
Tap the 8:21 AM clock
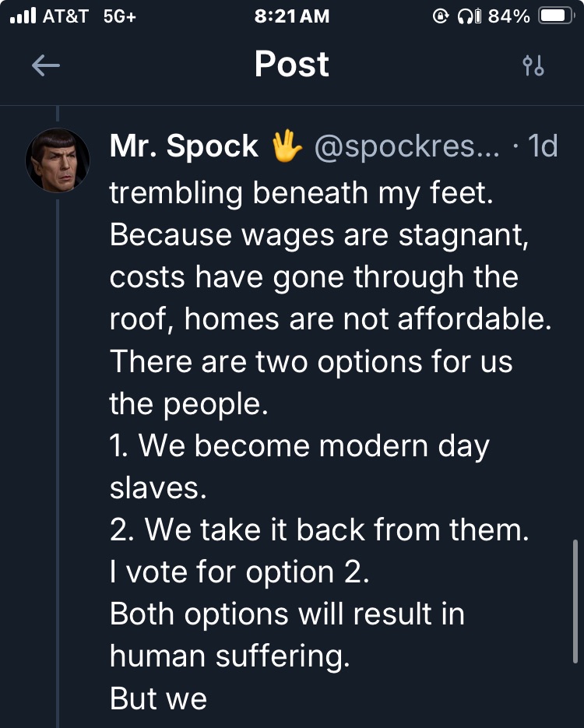pyautogui.click(x=292, y=16)
